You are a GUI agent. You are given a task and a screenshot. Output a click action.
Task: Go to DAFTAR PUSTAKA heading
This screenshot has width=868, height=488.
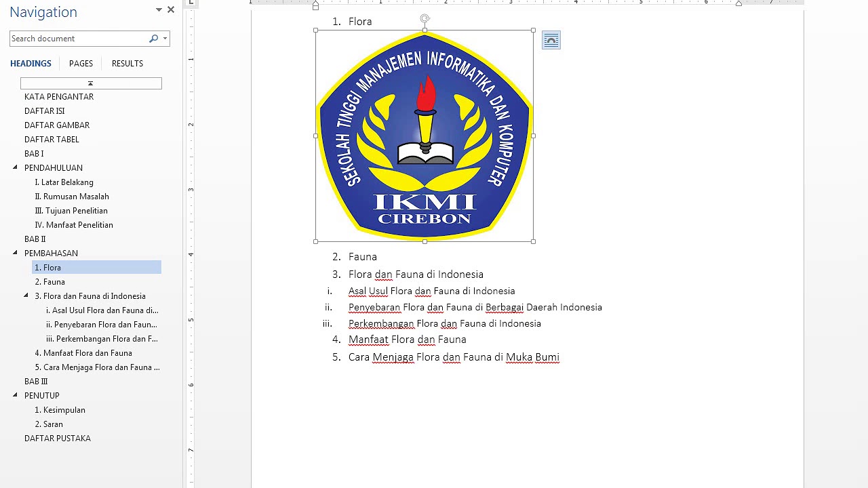(x=58, y=439)
